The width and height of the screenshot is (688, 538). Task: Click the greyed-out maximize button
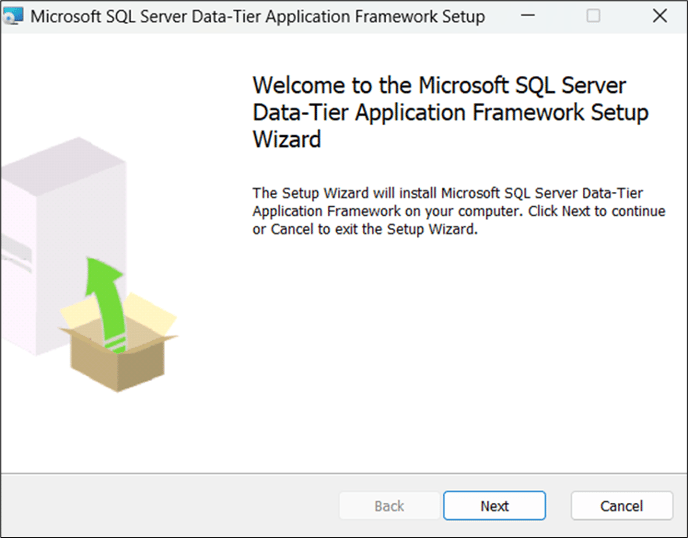[x=594, y=17]
